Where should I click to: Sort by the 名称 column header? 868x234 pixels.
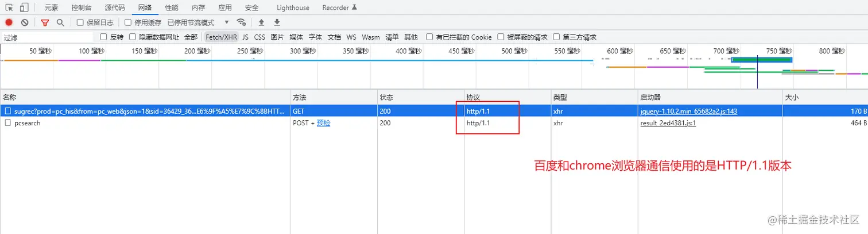145,97
